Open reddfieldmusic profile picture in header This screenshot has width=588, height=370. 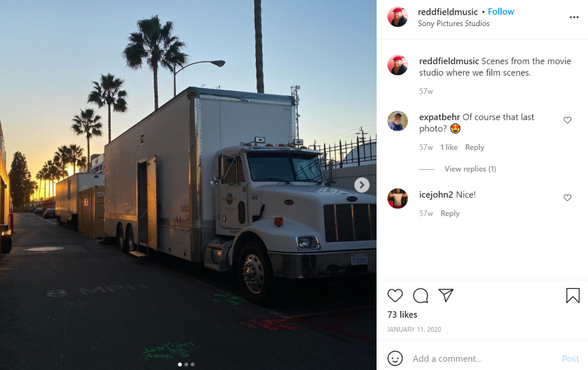click(x=398, y=17)
